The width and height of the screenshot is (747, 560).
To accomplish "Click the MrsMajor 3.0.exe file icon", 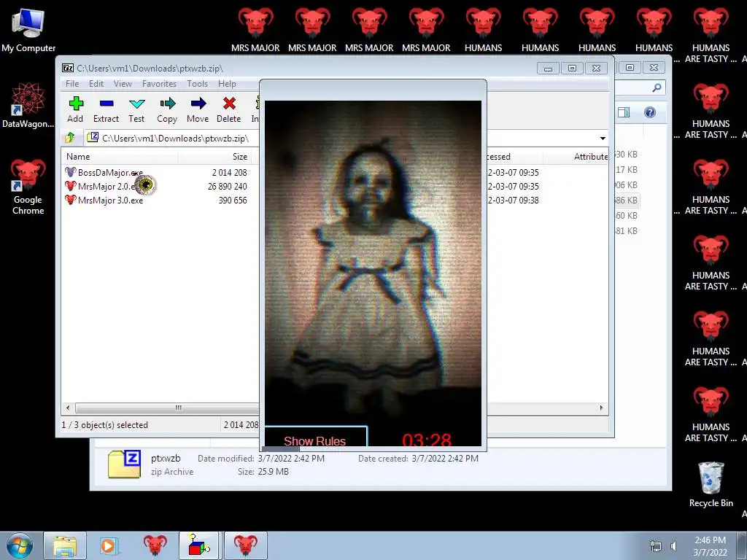I will point(71,200).
